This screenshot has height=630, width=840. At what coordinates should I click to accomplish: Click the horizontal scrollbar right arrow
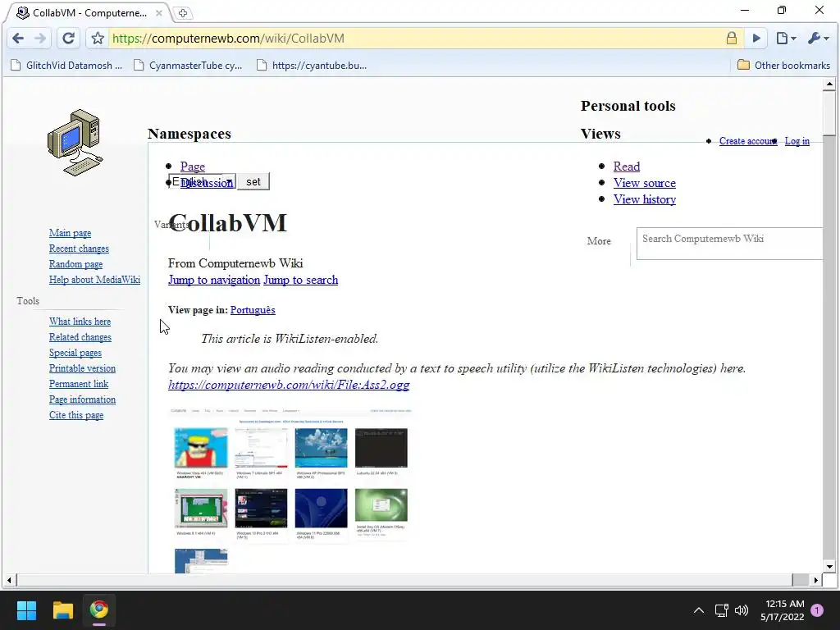tap(816, 580)
